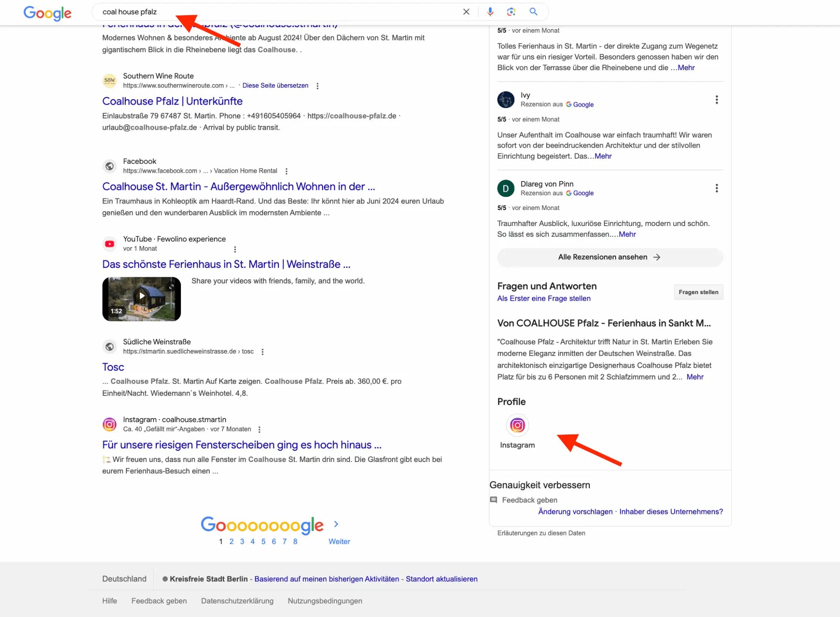This screenshot has height=617, width=840.
Task: Click next page chevron beside Google pagination
Action: point(336,524)
